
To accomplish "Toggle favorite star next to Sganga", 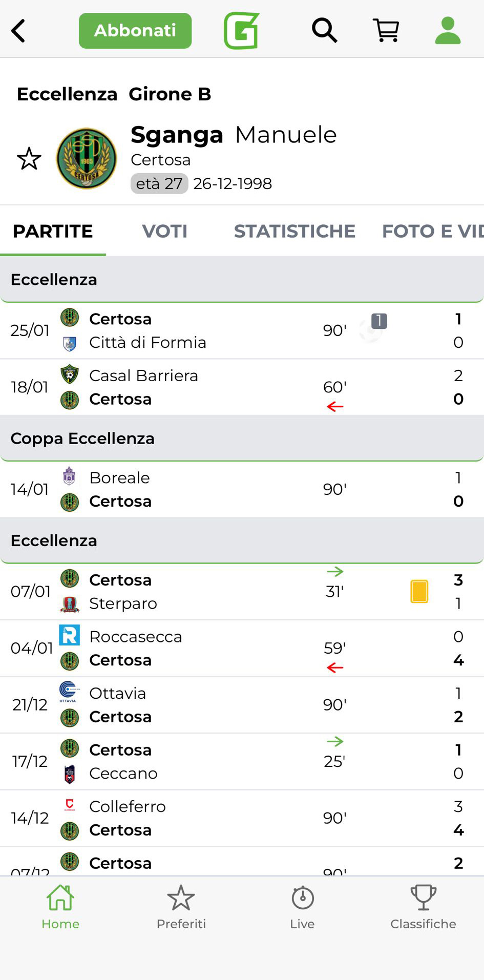I will tap(29, 159).
